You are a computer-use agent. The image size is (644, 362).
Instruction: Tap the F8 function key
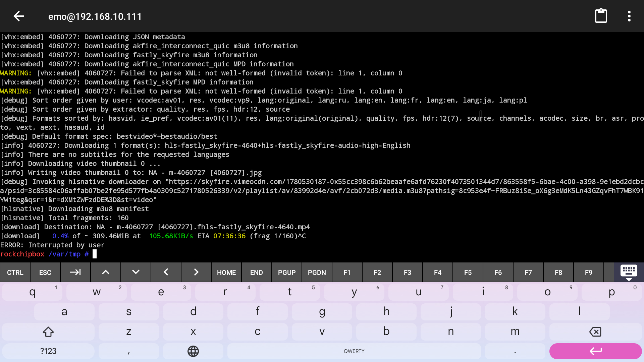click(x=558, y=273)
